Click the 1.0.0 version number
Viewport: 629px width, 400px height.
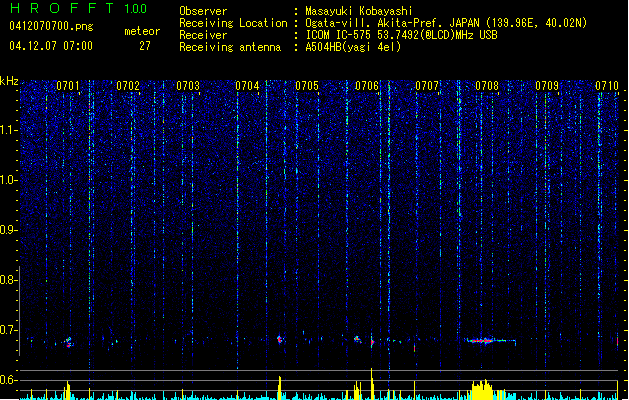pyautogui.click(x=136, y=9)
